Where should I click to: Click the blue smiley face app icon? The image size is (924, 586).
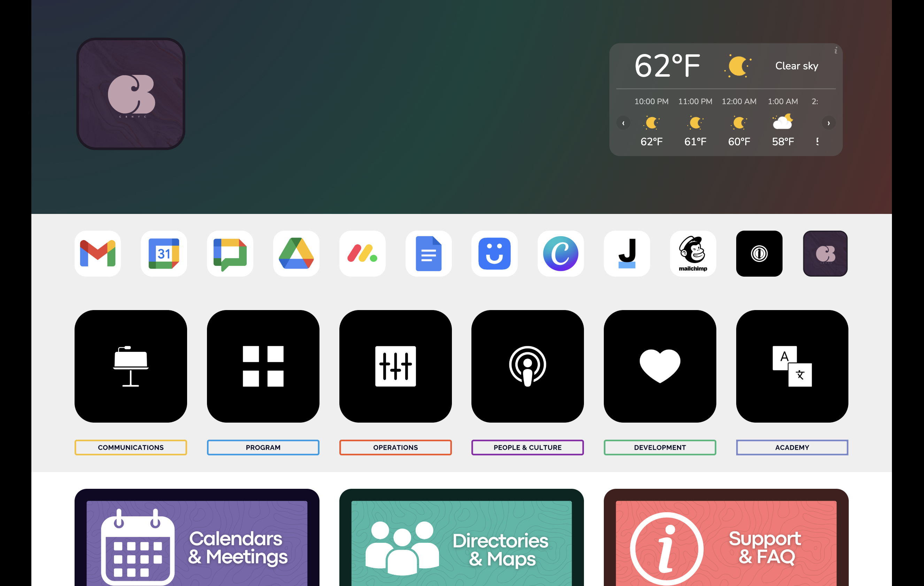click(494, 253)
